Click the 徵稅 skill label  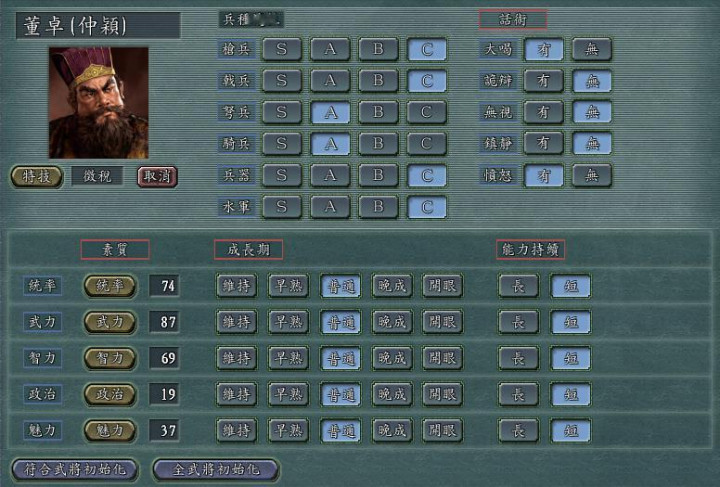click(x=97, y=176)
